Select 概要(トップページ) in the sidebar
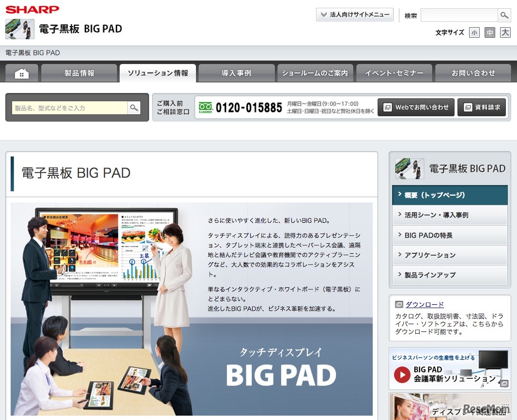This screenshot has width=517, height=420. [450, 195]
